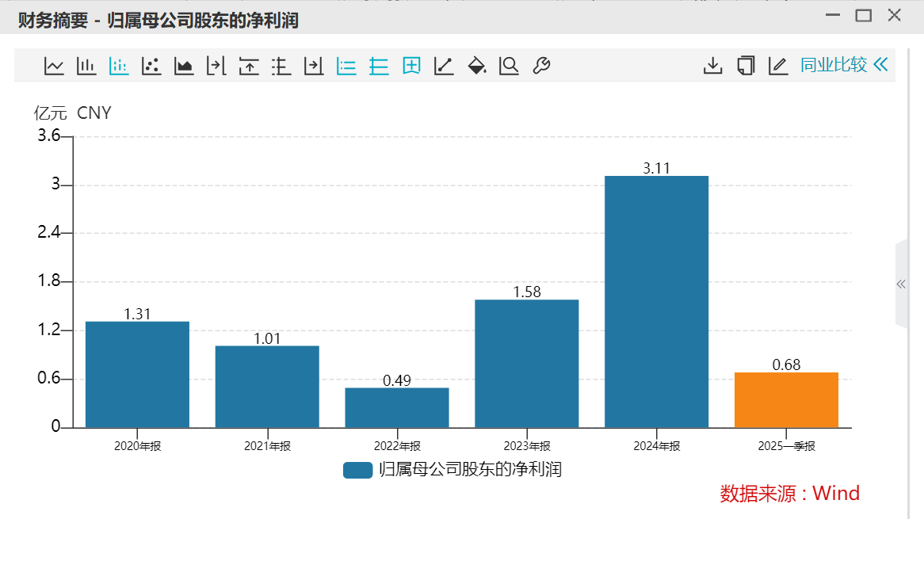Click the 2022年报 bar labeled 0.49
Screen dimensions: 924x561
point(397,408)
